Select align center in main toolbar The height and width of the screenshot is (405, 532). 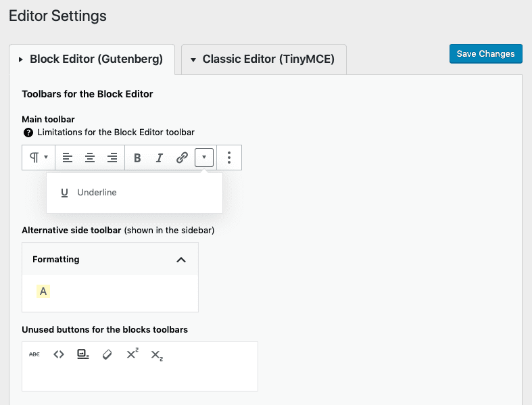click(89, 158)
